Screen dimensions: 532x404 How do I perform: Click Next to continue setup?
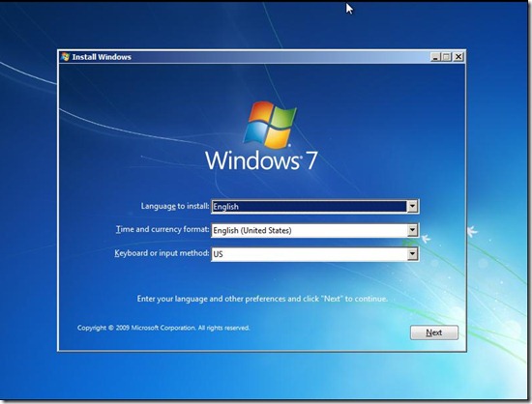pos(434,332)
